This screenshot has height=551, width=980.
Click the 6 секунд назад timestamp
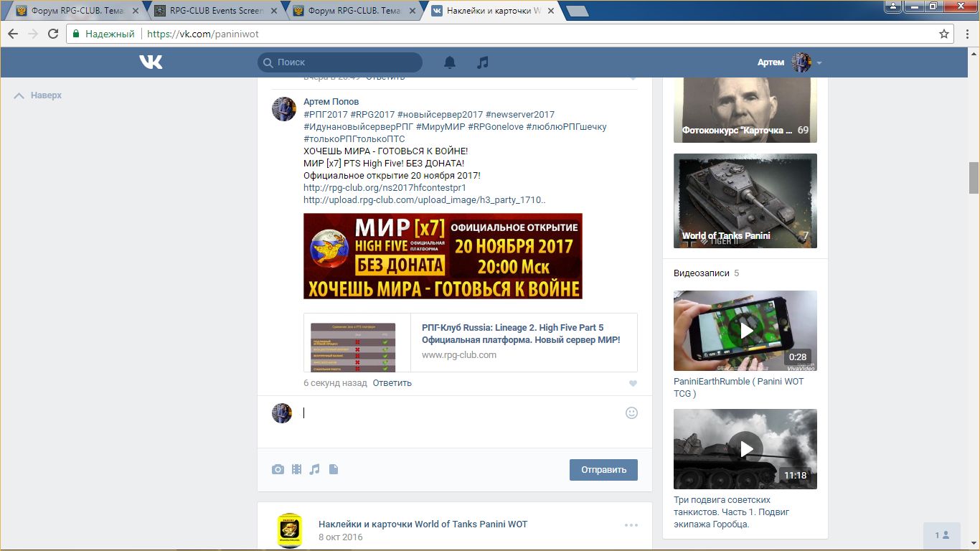335,383
